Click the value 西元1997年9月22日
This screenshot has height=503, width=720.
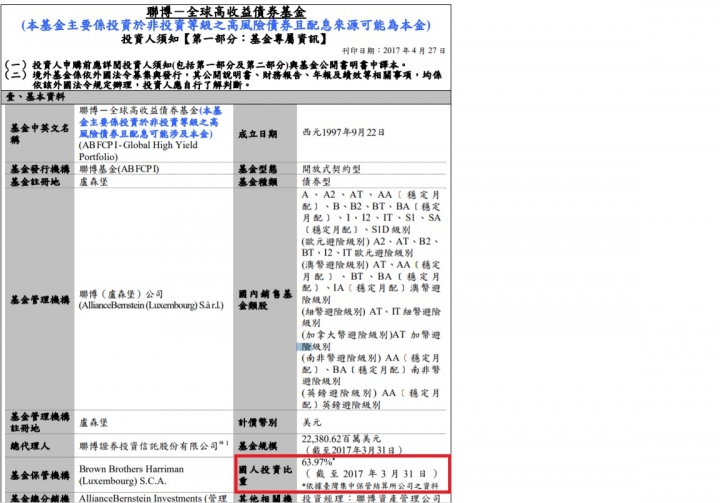[x=343, y=132]
